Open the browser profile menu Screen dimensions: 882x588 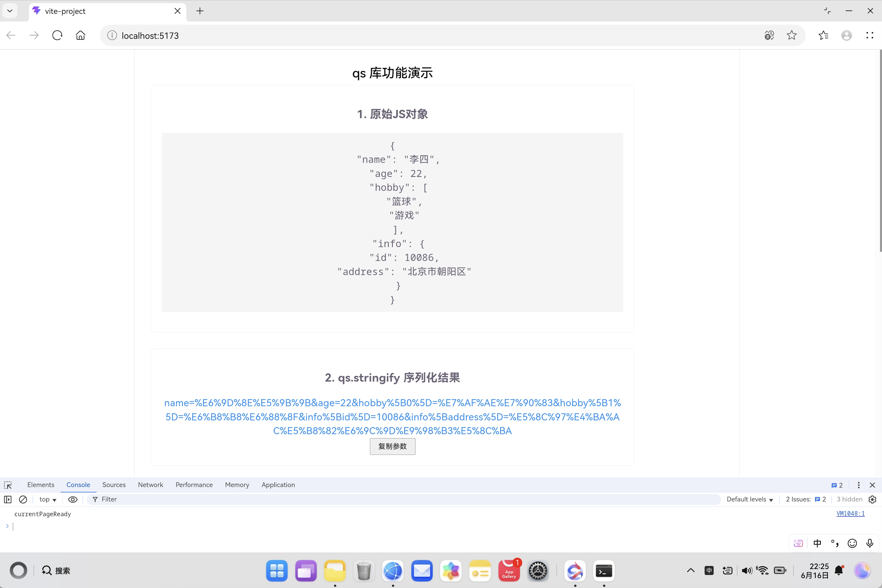pos(846,35)
